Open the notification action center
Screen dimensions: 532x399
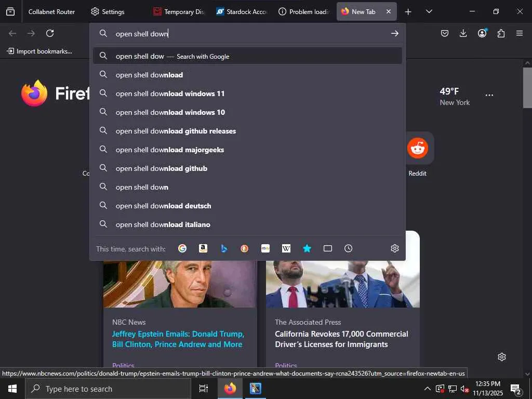coord(516,389)
